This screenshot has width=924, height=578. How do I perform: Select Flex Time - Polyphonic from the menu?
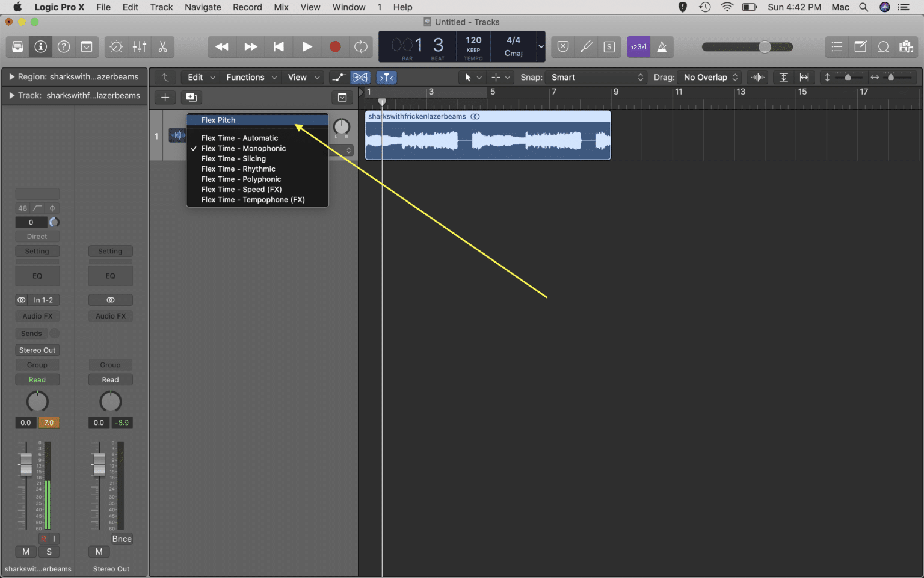pyautogui.click(x=241, y=179)
